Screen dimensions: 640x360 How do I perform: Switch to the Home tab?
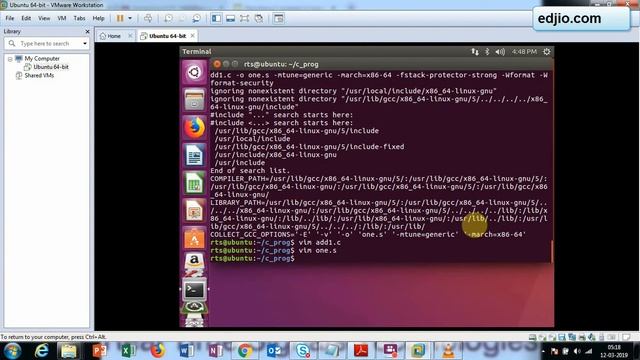110,36
